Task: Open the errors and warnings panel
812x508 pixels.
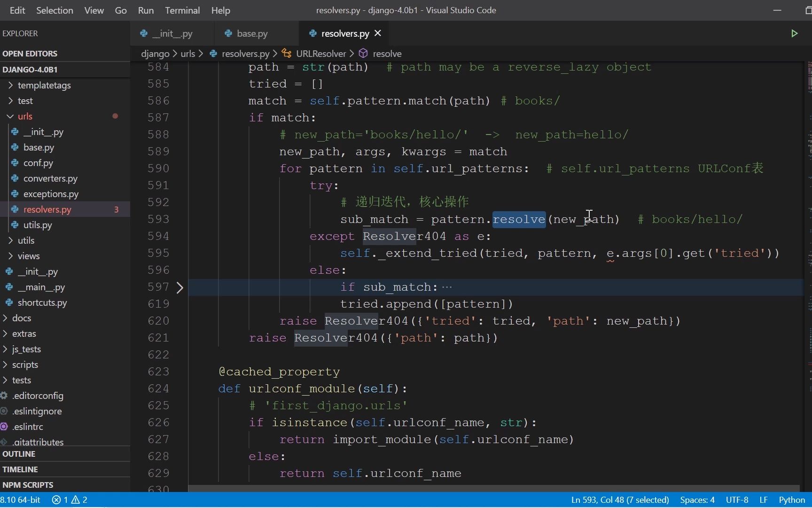Action: [x=70, y=500]
